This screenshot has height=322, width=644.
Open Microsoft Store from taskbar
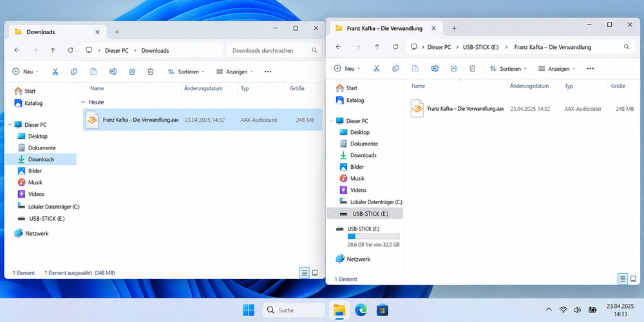(383, 310)
